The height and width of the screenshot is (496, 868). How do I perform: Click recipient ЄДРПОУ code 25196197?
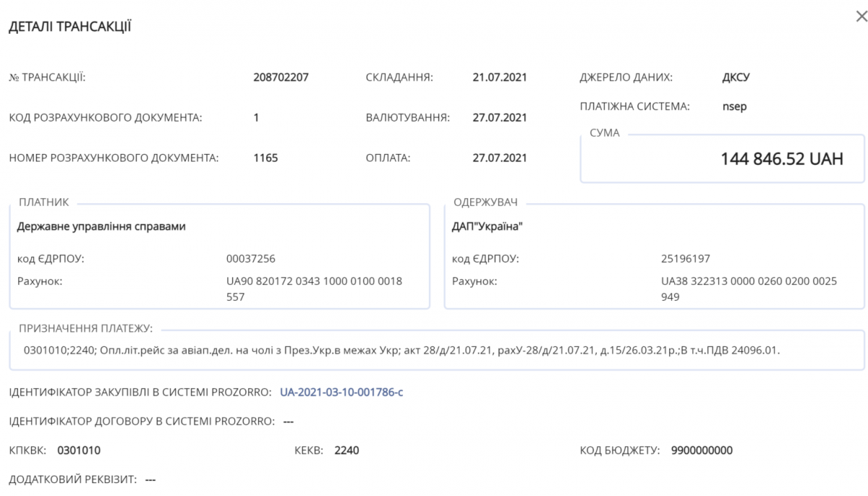[686, 258]
